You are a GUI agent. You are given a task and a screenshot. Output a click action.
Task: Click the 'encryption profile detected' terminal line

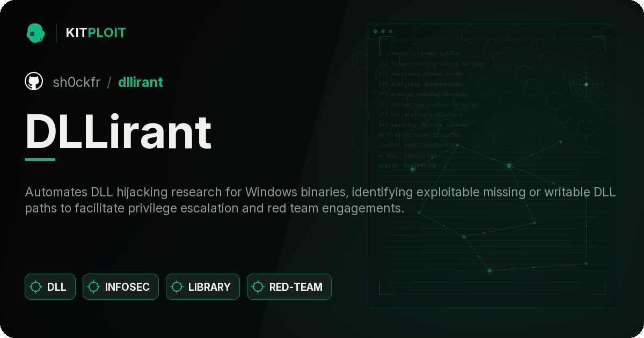tap(428, 105)
